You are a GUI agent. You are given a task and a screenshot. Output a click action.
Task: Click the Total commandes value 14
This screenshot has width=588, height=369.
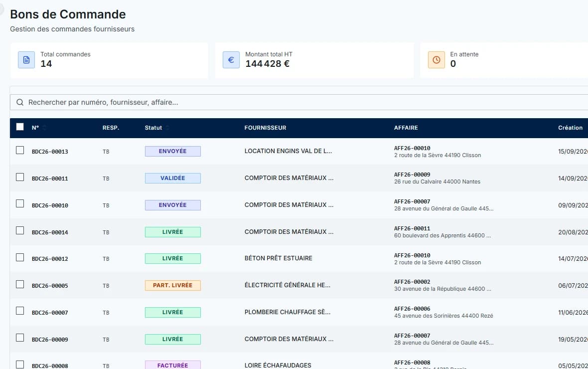46,64
